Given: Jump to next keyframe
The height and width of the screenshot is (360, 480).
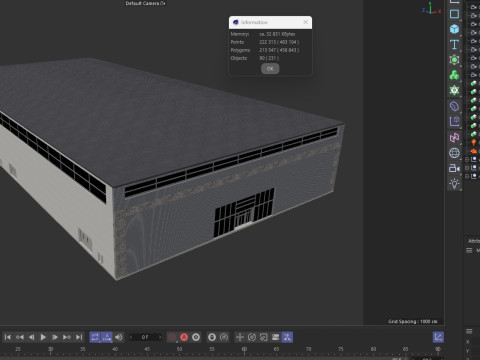Looking at the screenshot, I should point(67,337).
